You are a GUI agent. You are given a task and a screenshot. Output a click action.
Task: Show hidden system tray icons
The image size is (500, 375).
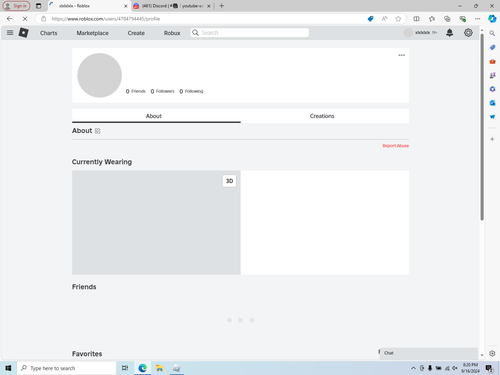click(413, 368)
